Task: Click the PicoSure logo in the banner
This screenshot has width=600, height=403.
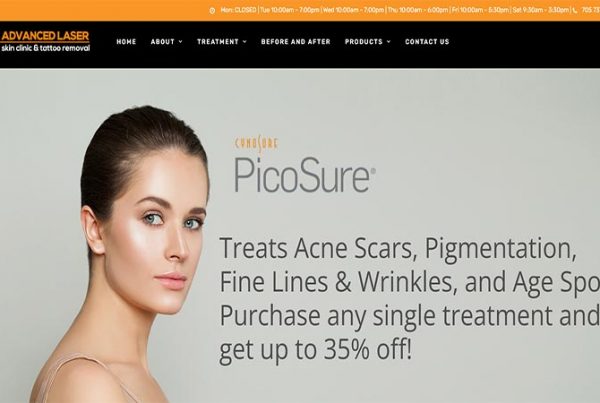Action: tap(305, 175)
